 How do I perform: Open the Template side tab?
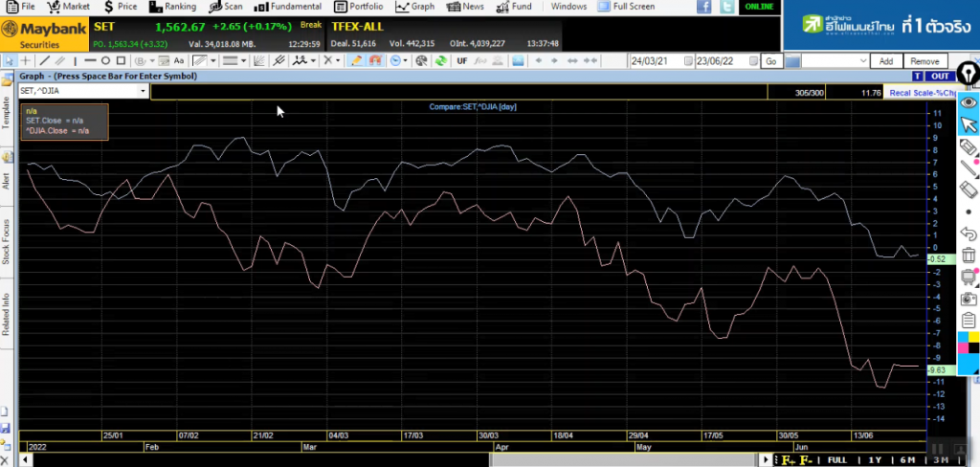(7, 113)
